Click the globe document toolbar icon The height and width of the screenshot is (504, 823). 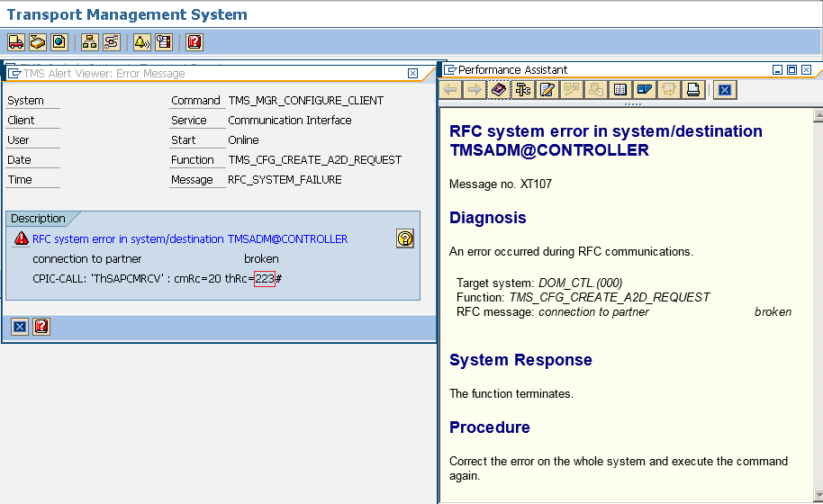(x=59, y=42)
